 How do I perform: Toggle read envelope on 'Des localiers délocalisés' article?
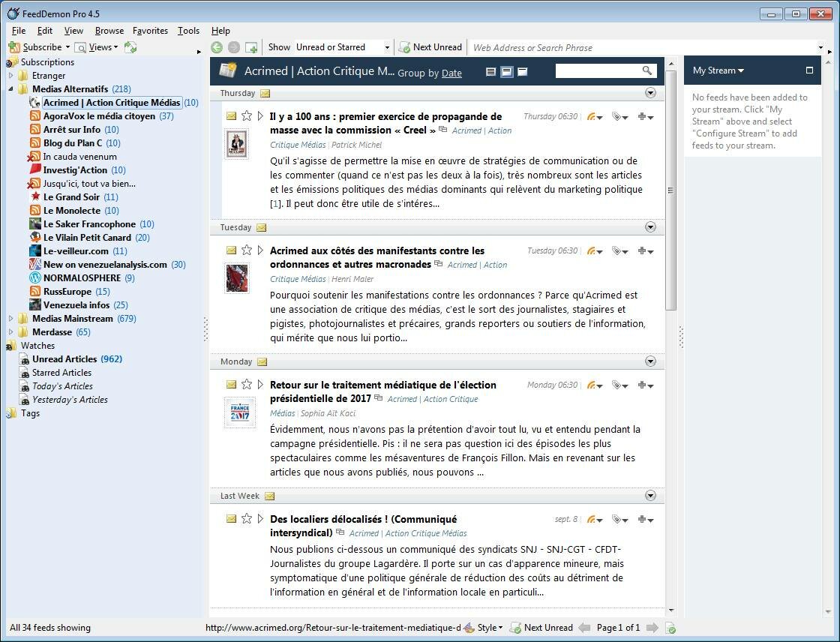click(231, 518)
